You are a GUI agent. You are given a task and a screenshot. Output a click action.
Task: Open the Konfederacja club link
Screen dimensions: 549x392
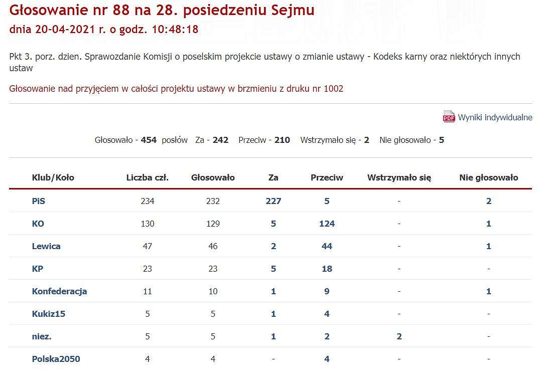pyautogui.click(x=60, y=291)
